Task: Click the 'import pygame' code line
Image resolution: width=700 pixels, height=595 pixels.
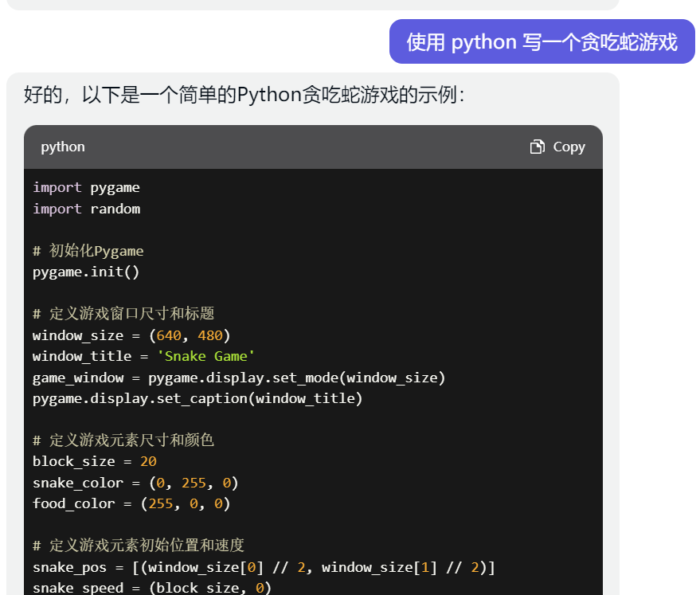Action: (86, 188)
